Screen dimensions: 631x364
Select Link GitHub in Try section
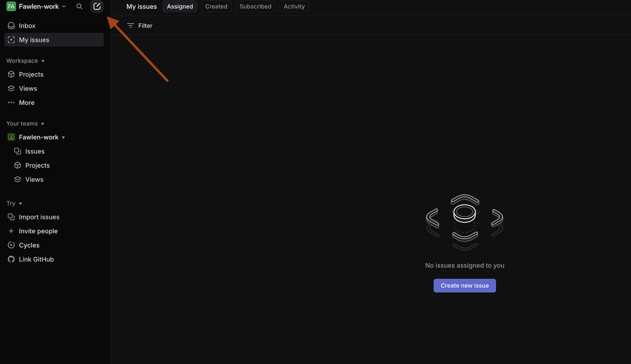coord(54,259)
